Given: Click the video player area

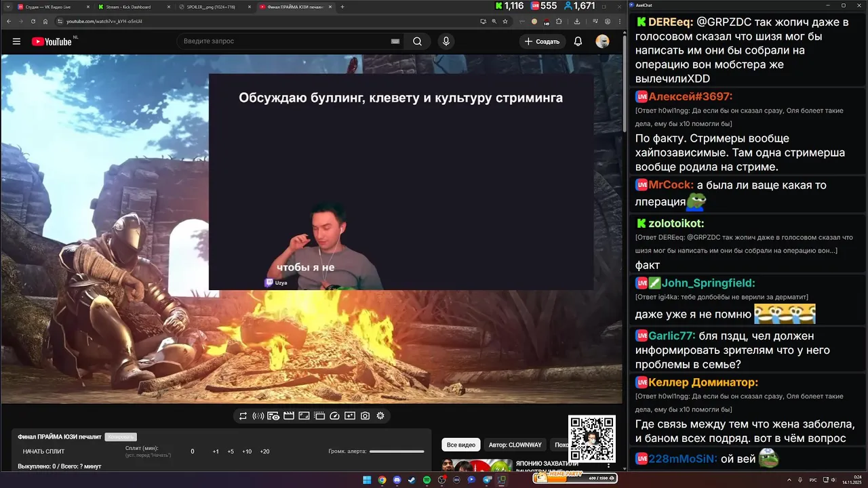Looking at the screenshot, I should tap(311, 229).
